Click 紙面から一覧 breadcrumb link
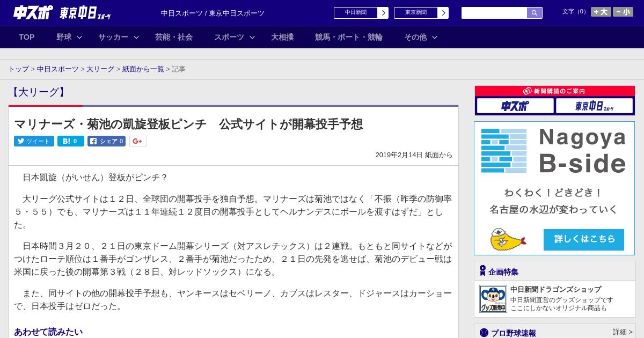This screenshot has height=338, width=644. pos(143,69)
